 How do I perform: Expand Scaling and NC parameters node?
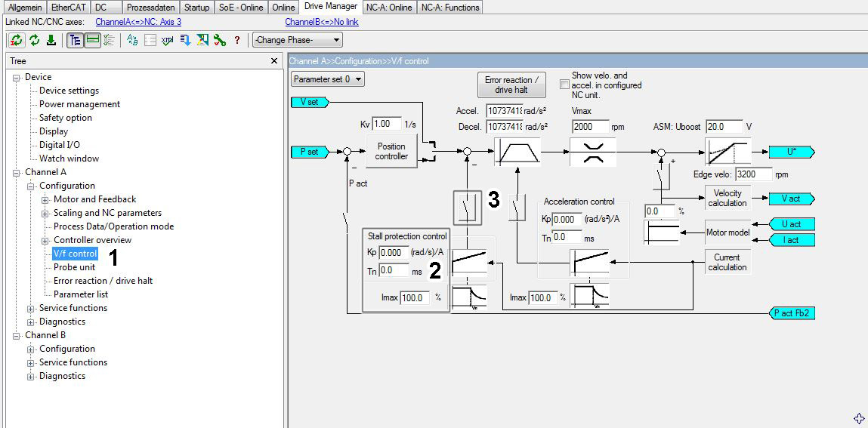[45, 214]
